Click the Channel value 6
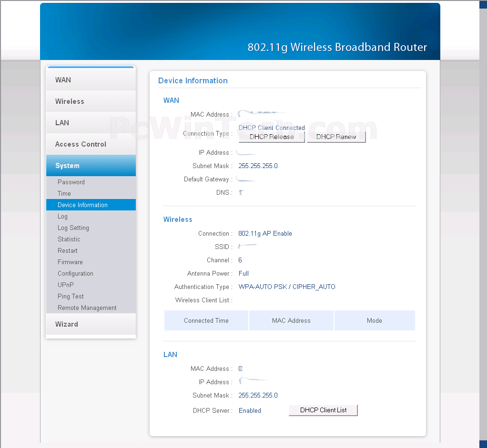Screen dimensions: 487x448 tap(240, 260)
